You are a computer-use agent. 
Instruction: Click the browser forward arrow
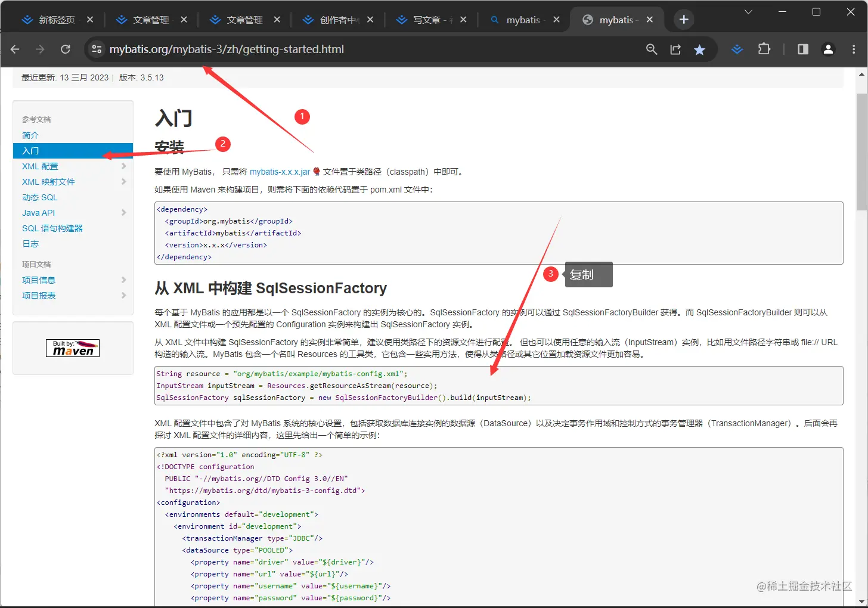[x=41, y=49]
